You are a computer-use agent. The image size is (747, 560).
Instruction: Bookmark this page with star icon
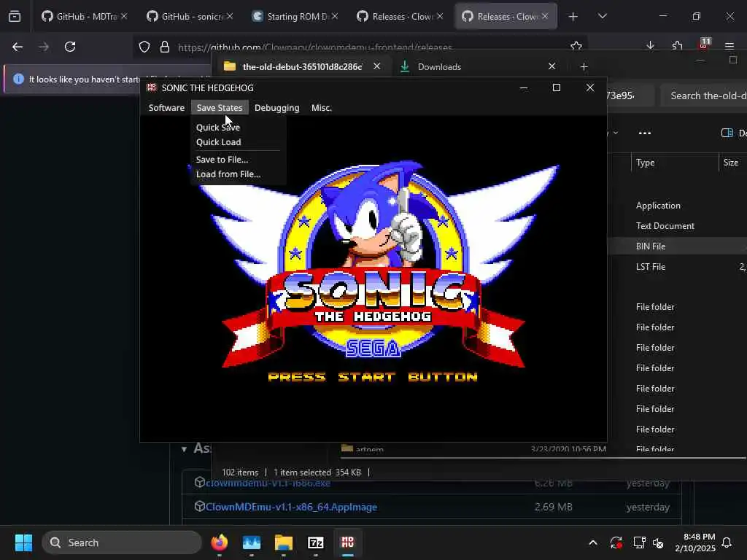coord(576,46)
